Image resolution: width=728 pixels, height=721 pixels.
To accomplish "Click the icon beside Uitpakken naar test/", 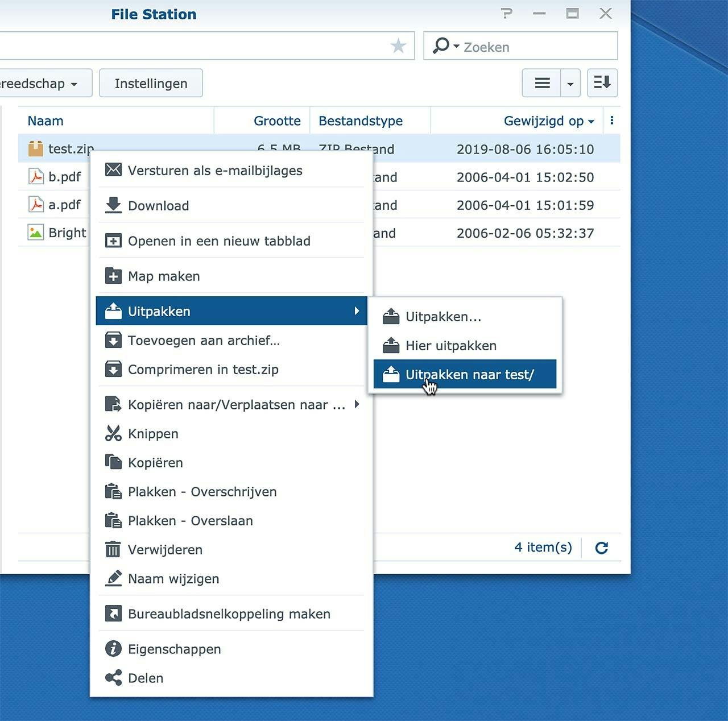I will point(391,374).
